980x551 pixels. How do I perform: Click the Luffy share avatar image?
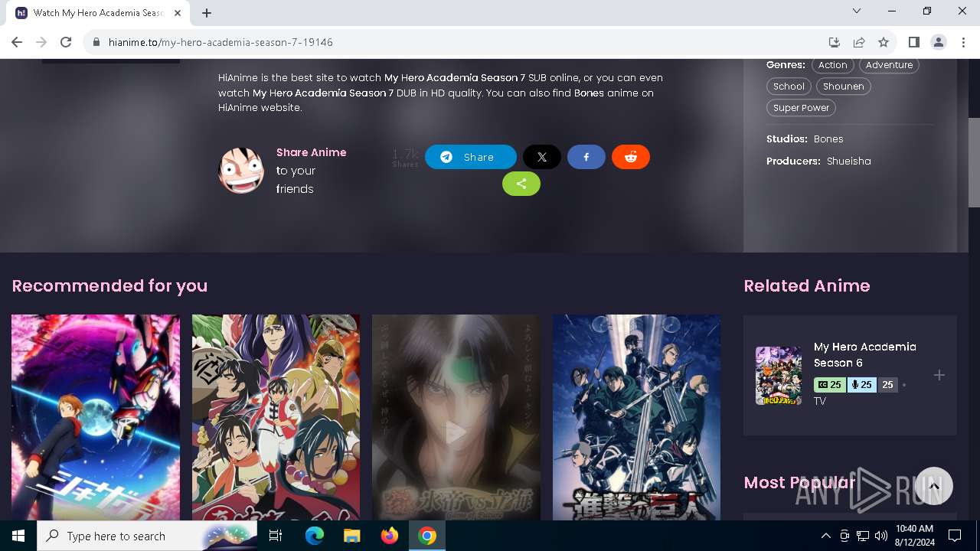click(x=241, y=170)
